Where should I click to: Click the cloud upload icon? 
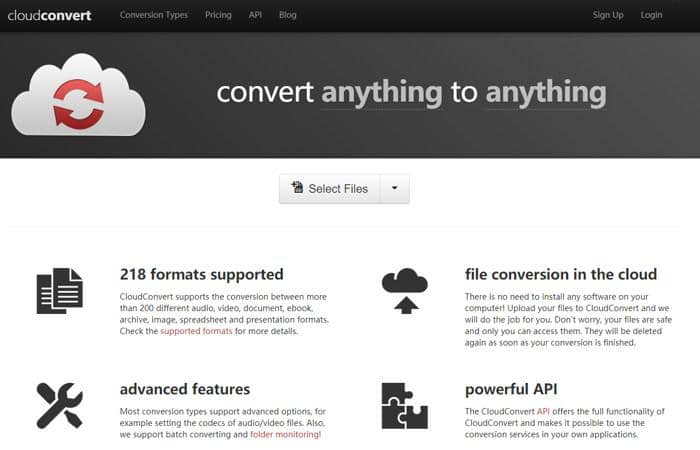click(404, 291)
